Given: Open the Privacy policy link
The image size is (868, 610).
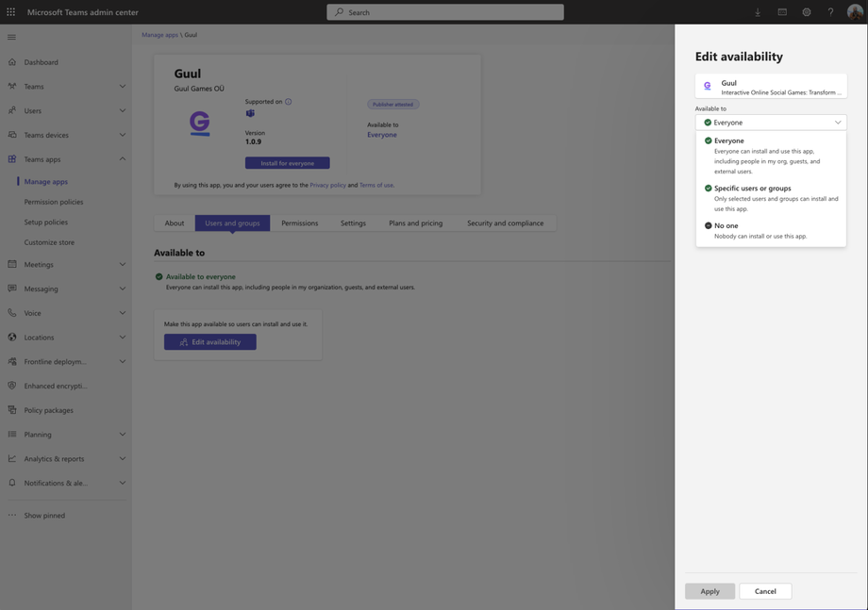Looking at the screenshot, I should 327,186.
